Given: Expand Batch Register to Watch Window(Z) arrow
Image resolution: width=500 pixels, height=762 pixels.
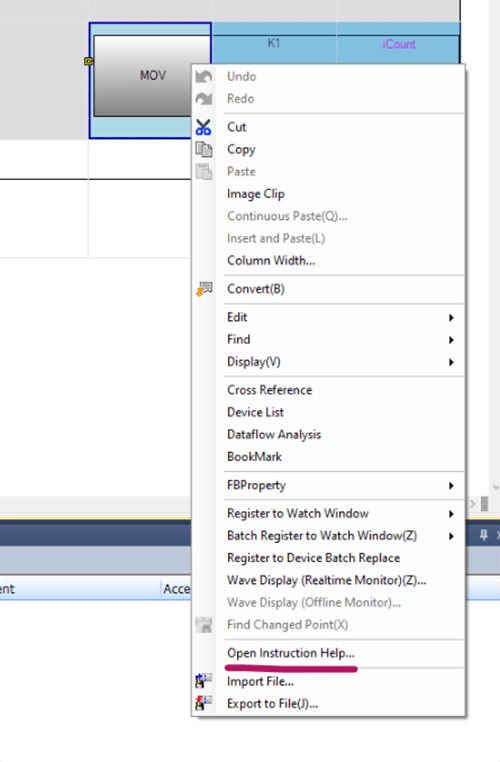Looking at the screenshot, I should 451,537.
